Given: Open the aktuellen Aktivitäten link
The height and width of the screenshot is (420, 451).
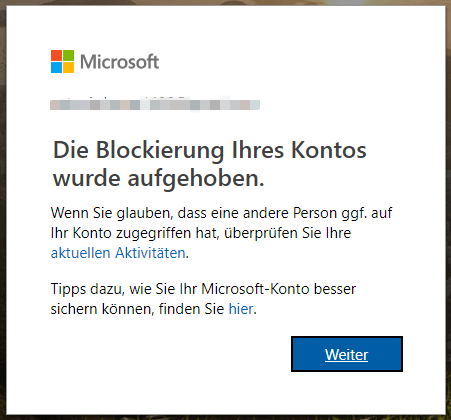Looking at the screenshot, I should pos(118,253).
